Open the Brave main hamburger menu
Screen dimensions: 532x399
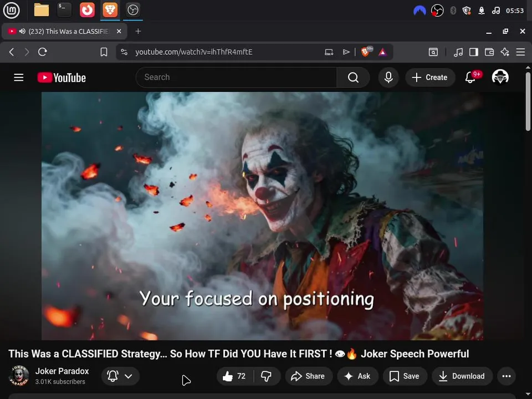click(520, 52)
